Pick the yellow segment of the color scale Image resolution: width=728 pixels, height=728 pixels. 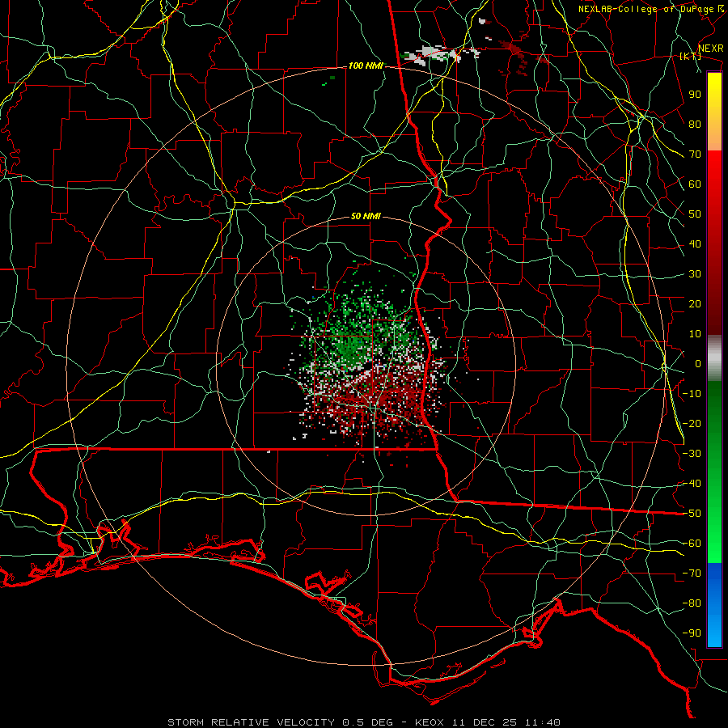[x=714, y=112]
